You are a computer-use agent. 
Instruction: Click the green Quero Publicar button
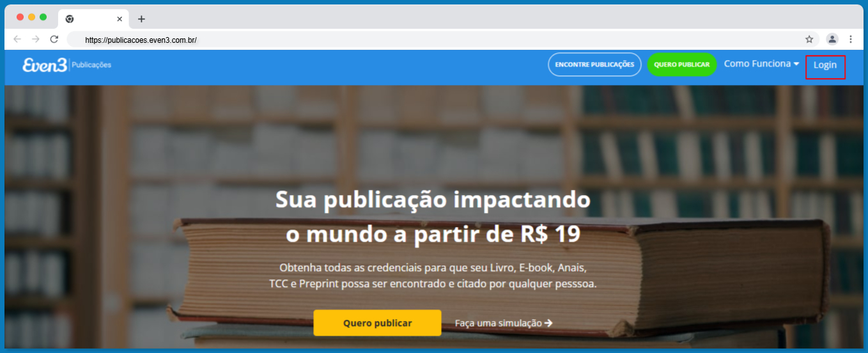681,65
